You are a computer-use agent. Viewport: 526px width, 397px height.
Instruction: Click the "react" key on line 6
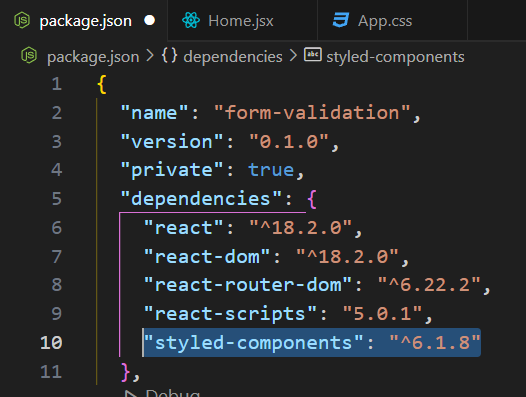click(183, 228)
